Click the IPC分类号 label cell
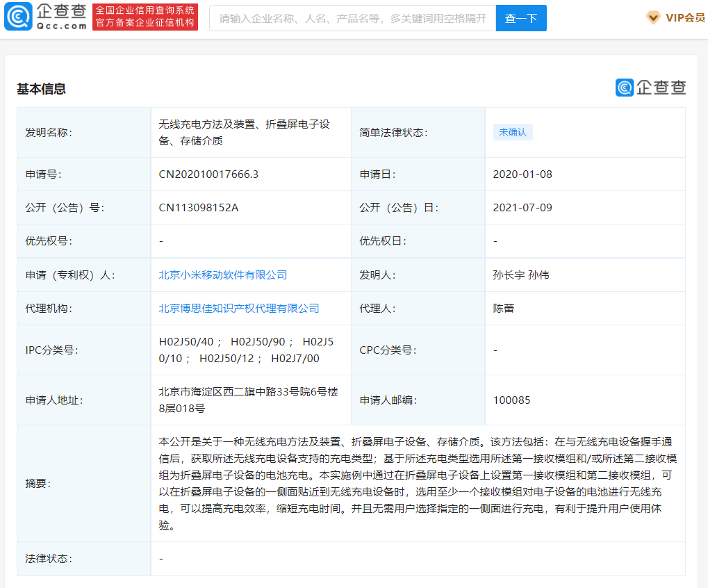Screen dimensions: 708x588 coord(84,350)
